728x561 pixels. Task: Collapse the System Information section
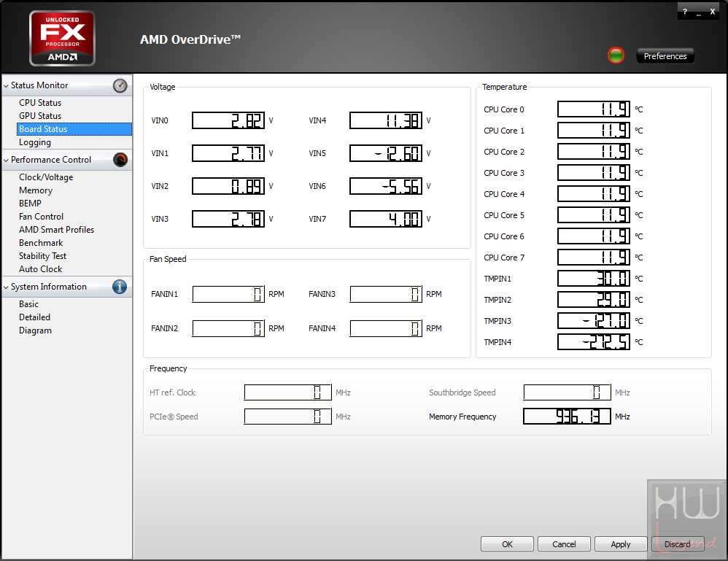click(x=6, y=287)
